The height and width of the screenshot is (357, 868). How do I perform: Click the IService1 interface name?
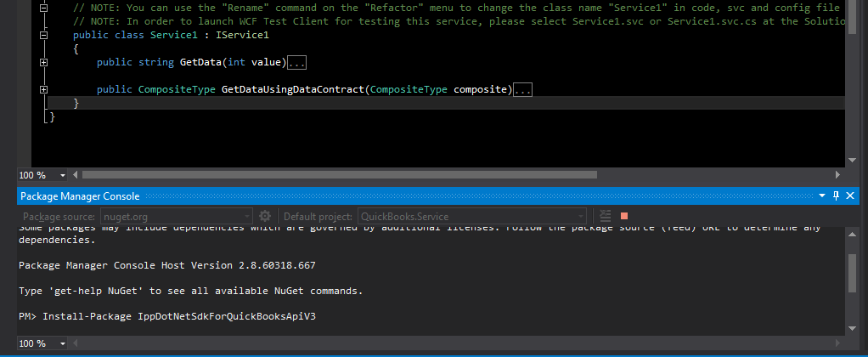coord(242,35)
